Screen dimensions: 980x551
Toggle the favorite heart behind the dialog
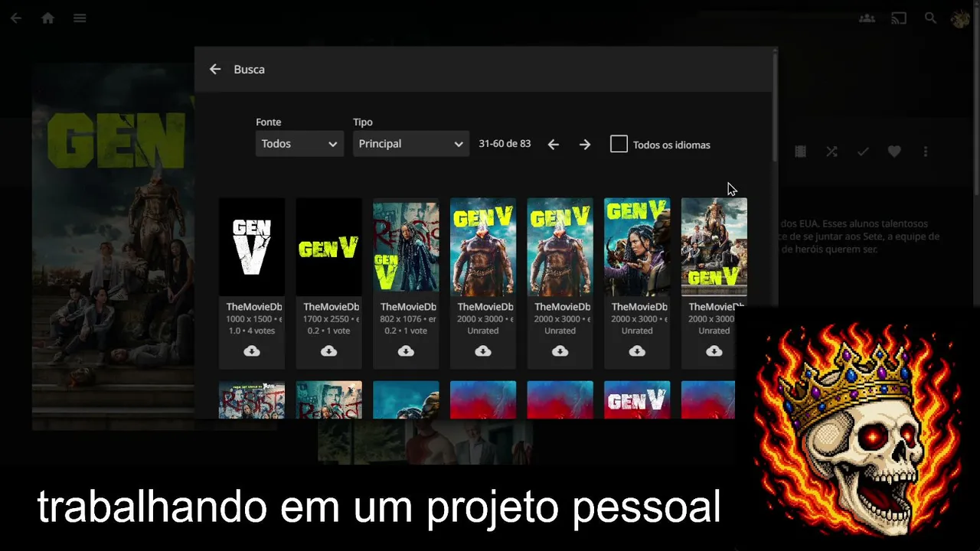coord(894,152)
